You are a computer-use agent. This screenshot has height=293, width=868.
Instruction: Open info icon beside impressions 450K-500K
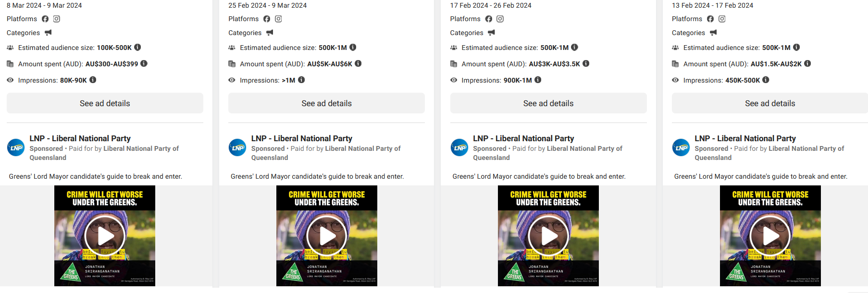766,80
